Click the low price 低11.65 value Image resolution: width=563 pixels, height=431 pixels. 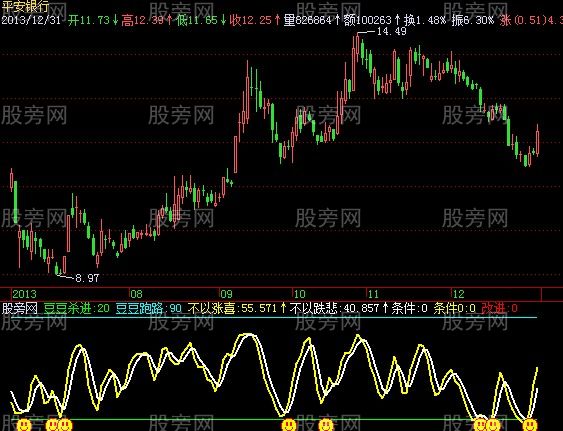[x=197, y=20]
